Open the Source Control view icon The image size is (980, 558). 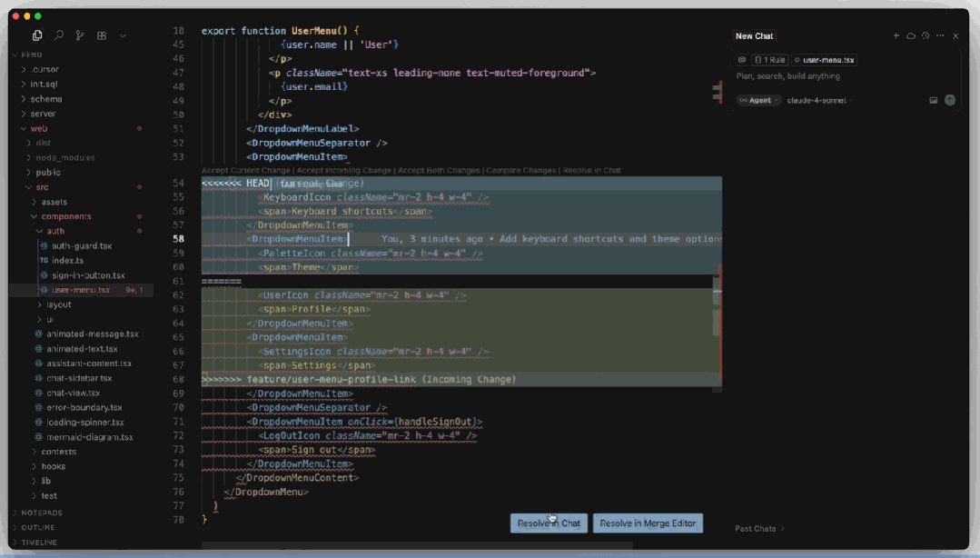click(80, 35)
